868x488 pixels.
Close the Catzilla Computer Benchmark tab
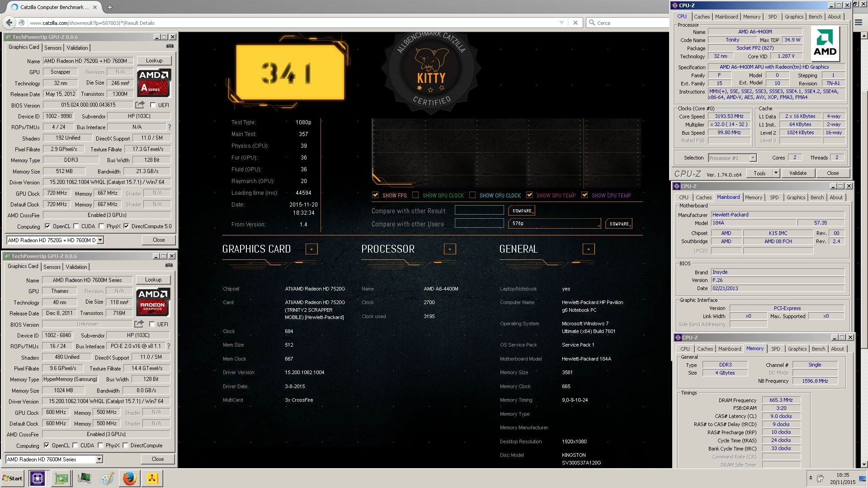(x=95, y=7)
